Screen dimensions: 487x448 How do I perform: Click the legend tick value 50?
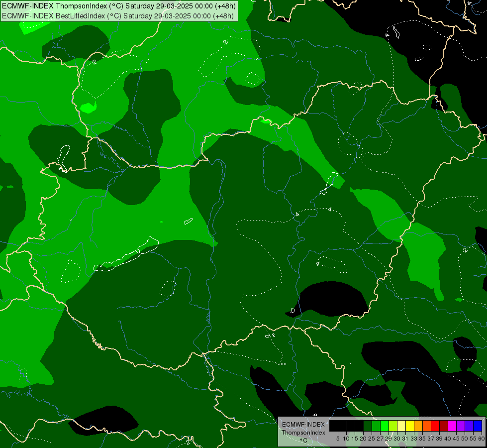coord(465,439)
